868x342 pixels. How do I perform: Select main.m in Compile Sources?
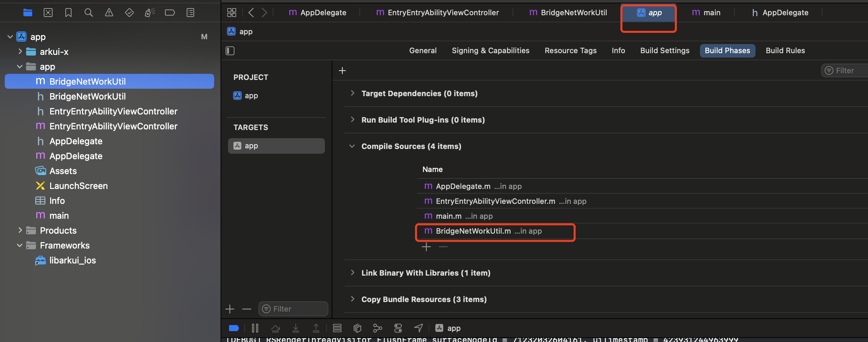[x=458, y=216]
